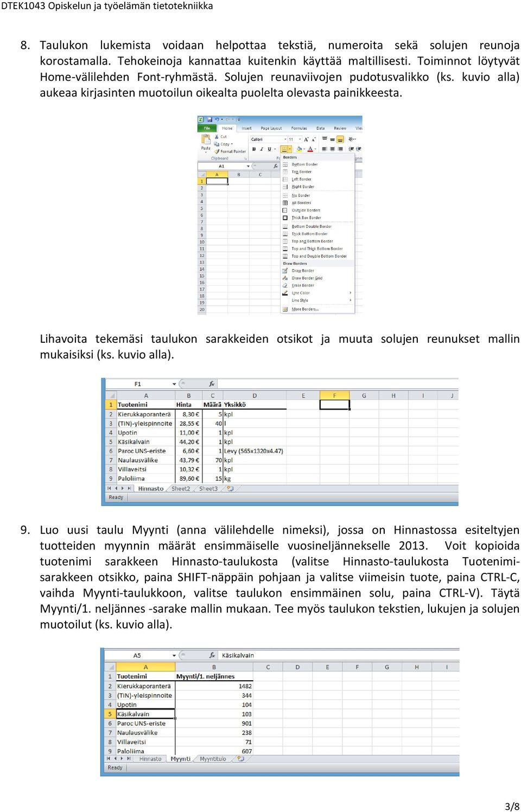Click the Hinnasto sheet tab in second screenshot
Viewport: 521px width, 812px height.
pos(151,489)
